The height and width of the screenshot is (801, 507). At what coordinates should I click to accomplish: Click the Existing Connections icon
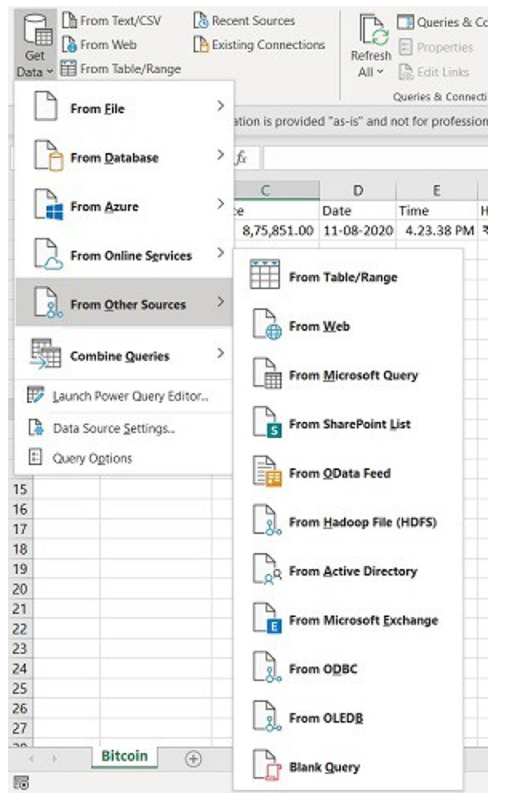[201, 44]
